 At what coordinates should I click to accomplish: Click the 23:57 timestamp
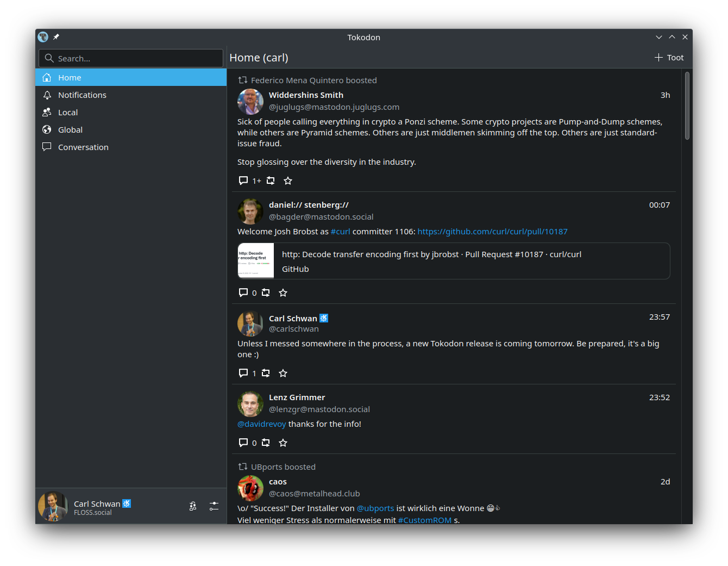click(660, 317)
